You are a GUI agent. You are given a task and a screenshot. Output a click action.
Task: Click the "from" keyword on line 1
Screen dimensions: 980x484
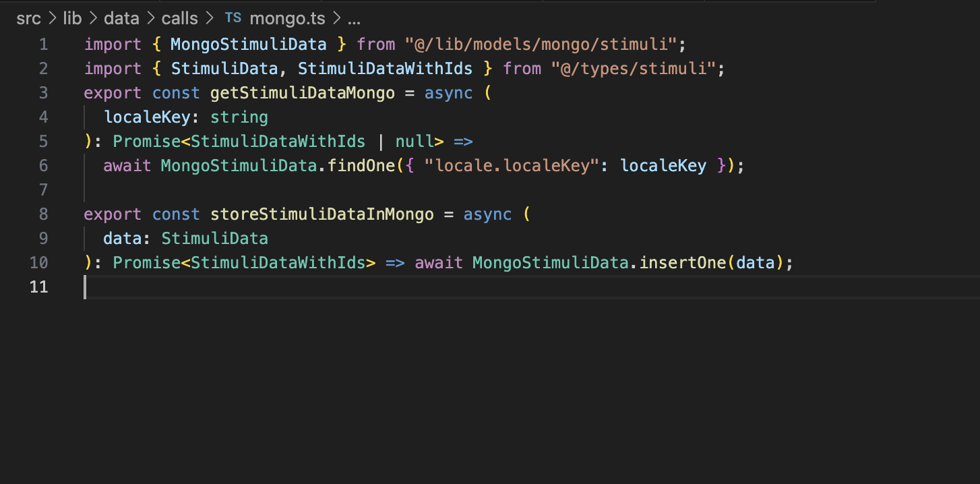click(x=376, y=44)
